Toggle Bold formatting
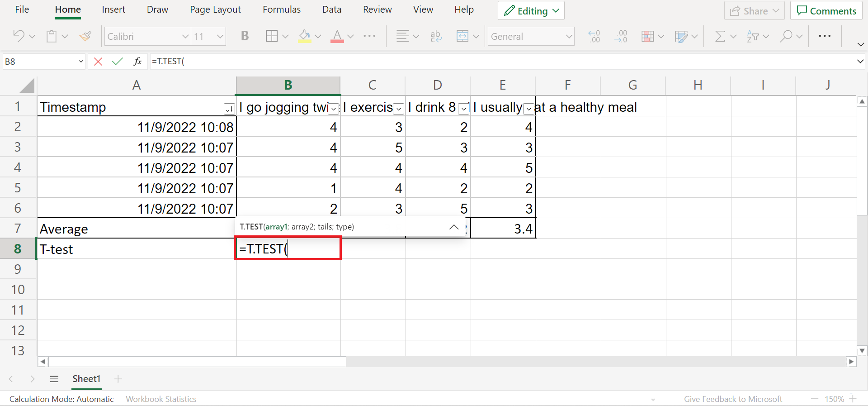868x406 pixels. tap(245, 36)
